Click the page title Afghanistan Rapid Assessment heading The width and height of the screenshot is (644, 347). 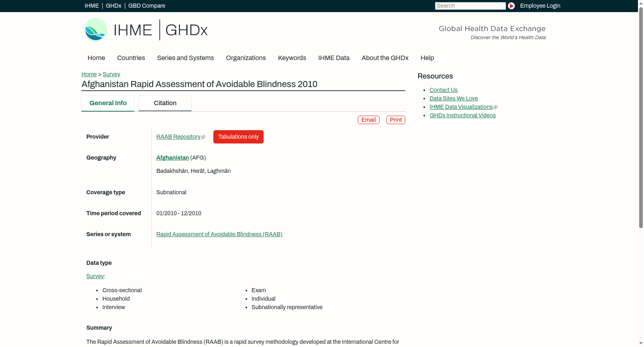click(x=199, y=84)
